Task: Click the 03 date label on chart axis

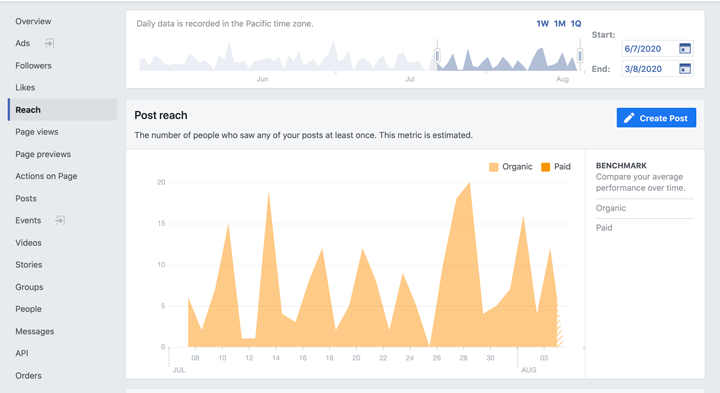Action: pos(544,358)
